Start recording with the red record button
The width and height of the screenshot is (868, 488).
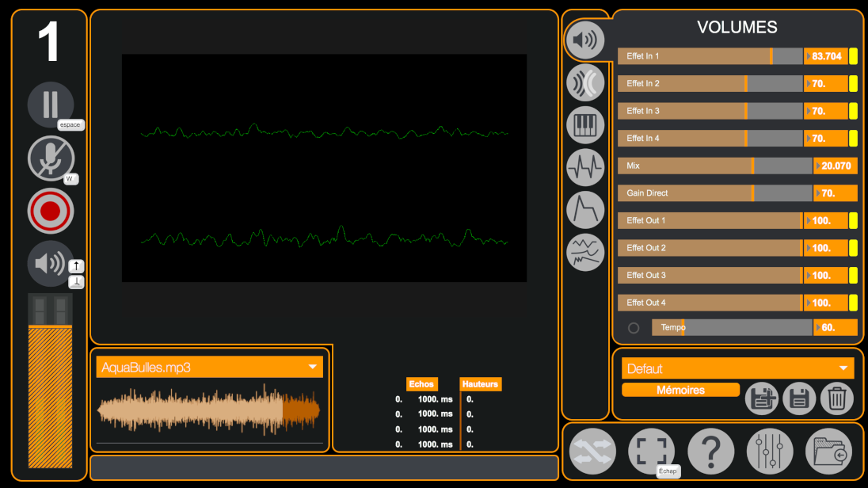pos(51,212)
